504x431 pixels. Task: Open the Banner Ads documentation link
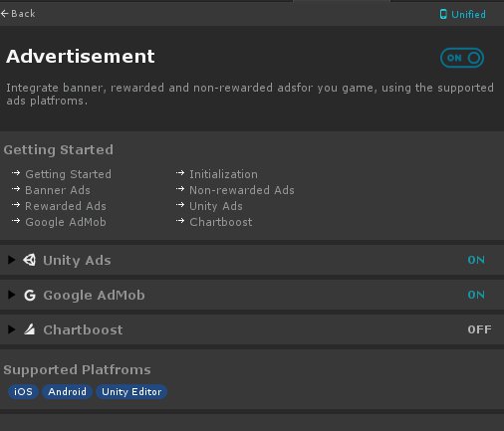pyautogui.click(x=58, y=190)
